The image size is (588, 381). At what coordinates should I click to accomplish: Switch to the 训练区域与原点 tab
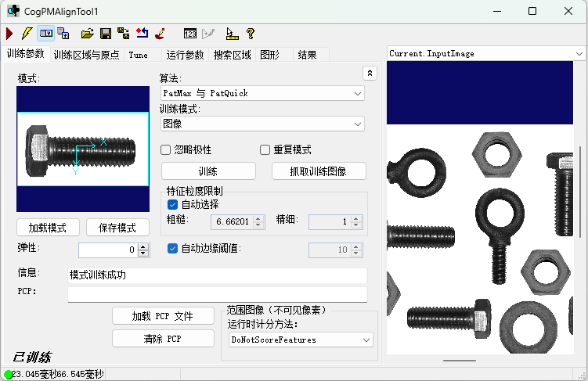pos(87,55)
